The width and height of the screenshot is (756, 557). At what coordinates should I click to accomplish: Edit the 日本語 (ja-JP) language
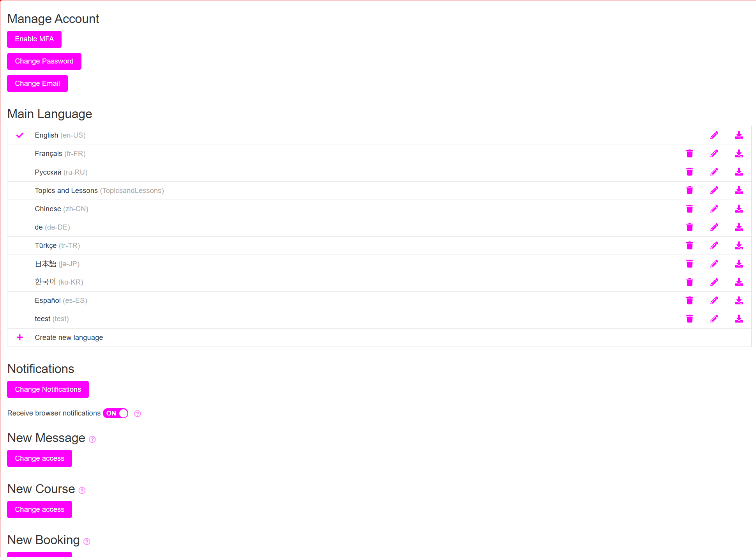pos(714,264)
